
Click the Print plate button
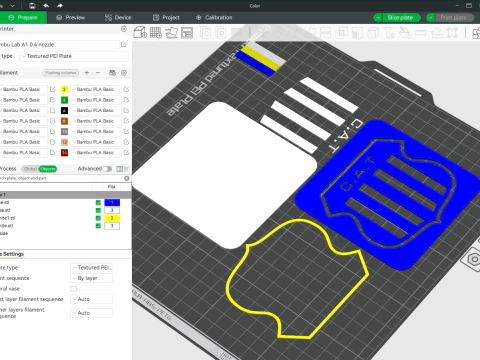click(454, 18)
